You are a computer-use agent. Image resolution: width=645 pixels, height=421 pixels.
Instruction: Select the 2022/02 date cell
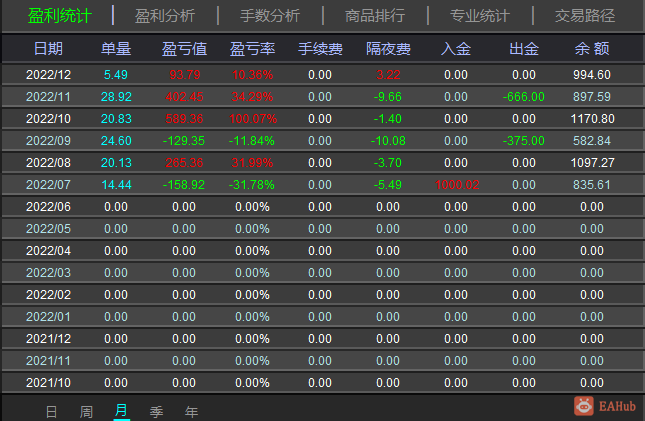tap(48, 295)
